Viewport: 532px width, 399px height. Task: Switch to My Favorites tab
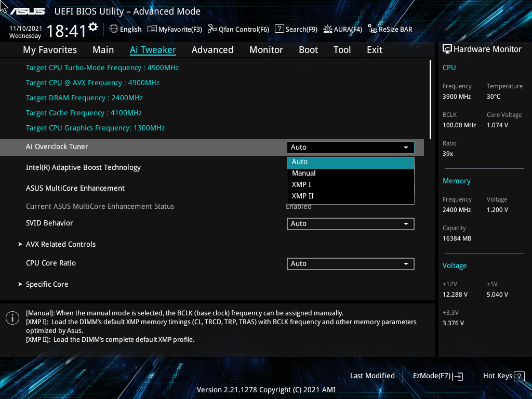point(50,50)
